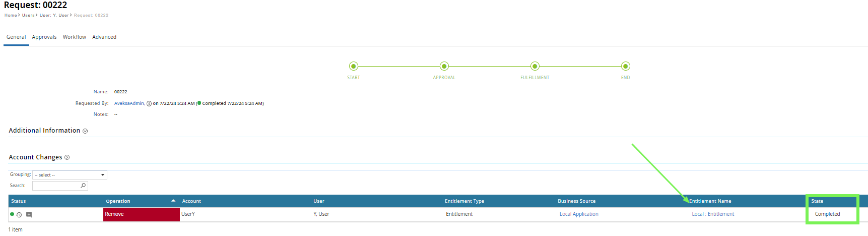
Task: Click the search magnifier icon
Action: 83,186
